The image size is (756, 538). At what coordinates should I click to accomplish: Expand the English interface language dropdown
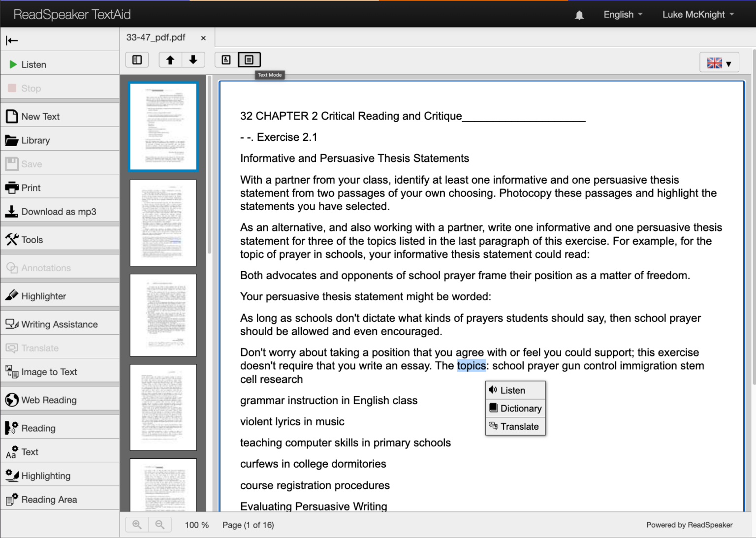click(x=622, y=14)
